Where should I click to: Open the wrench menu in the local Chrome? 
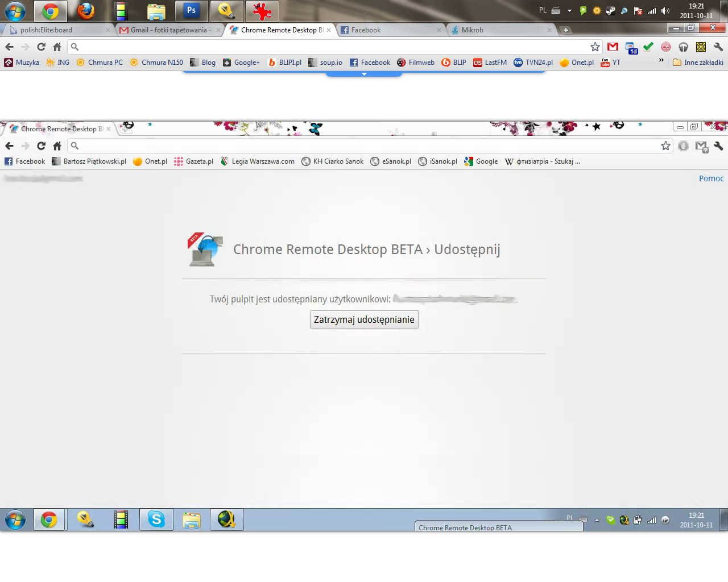[x=718, y=47]
